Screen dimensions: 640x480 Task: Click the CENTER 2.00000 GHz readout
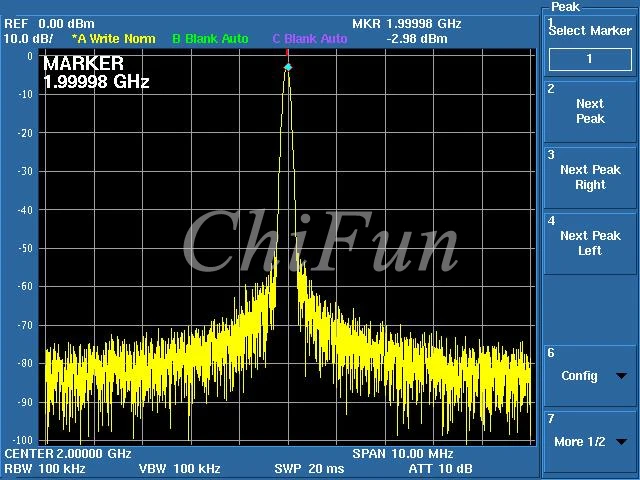68,453
